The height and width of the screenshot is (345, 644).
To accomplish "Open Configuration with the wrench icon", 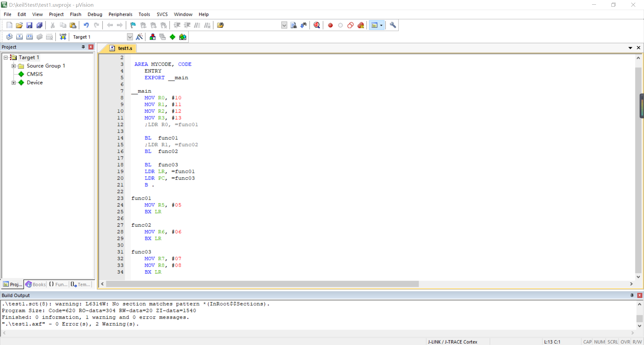I will (x=393, y=25).
